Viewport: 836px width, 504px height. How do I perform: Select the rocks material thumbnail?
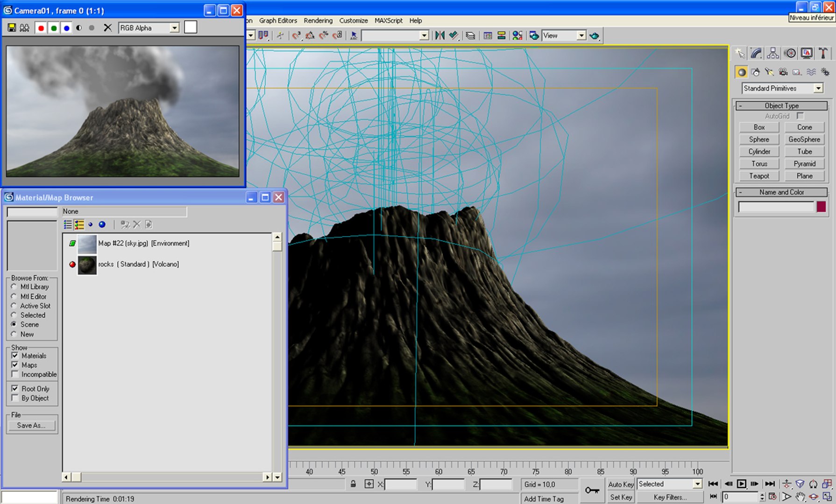click(87, 265)
